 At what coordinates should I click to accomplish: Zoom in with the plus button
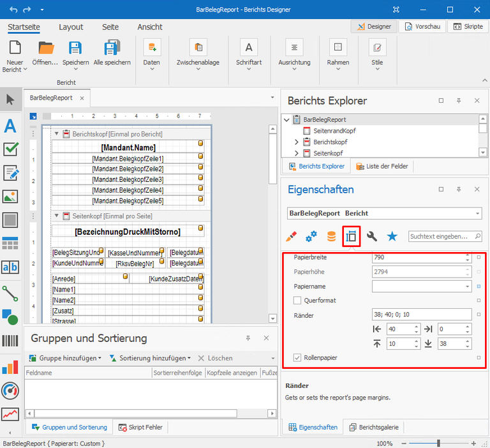[x=474, y=444]
